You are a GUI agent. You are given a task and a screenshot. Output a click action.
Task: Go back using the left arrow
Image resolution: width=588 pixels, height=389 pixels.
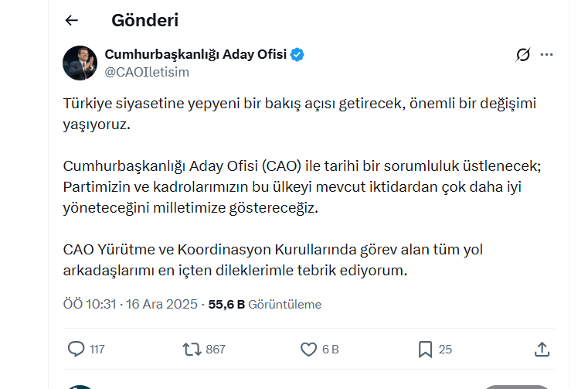pyautogui.click(x=72, y=20)
